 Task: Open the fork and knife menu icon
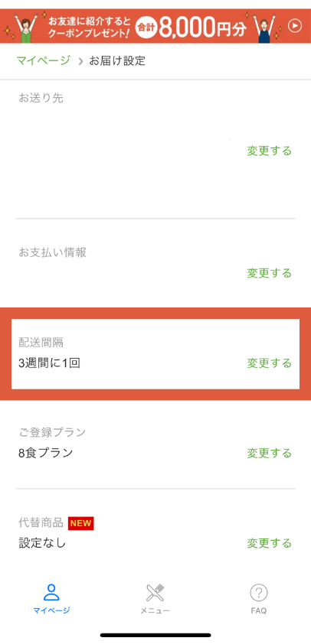coord(155,593)
